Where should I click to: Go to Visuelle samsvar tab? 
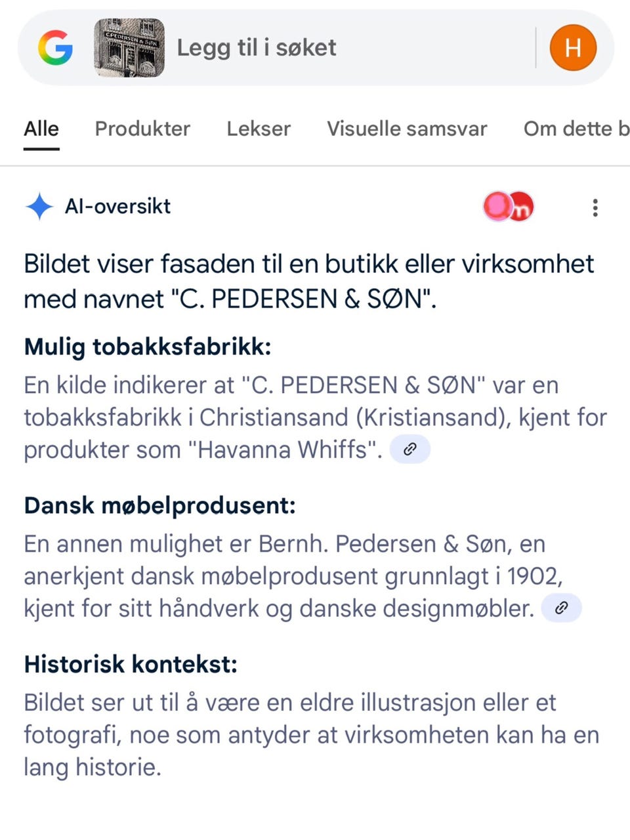point(407,129)
